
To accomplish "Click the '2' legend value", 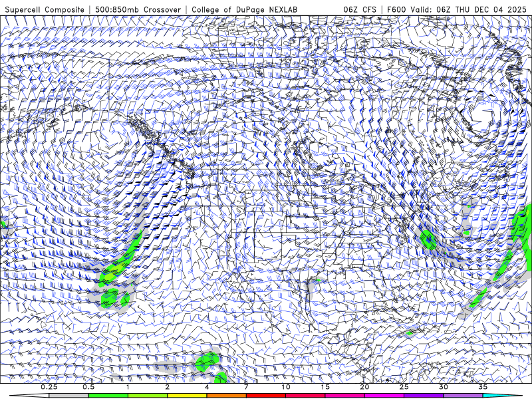I will pyautogui.click(x=168, y=387).
